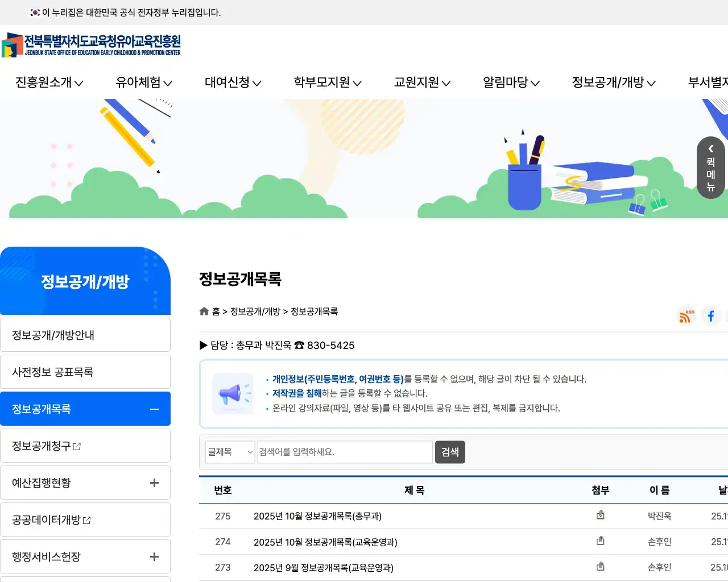Image resolution: width=728 pixels, height=582 pixels.
Task: Open the attachment for entry 275
Action: (x=601, y=515)
